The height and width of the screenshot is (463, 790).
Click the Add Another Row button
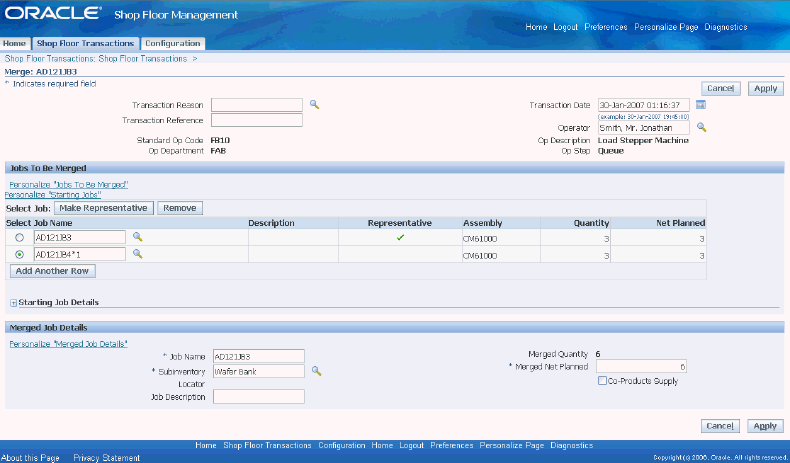(52, 271)
